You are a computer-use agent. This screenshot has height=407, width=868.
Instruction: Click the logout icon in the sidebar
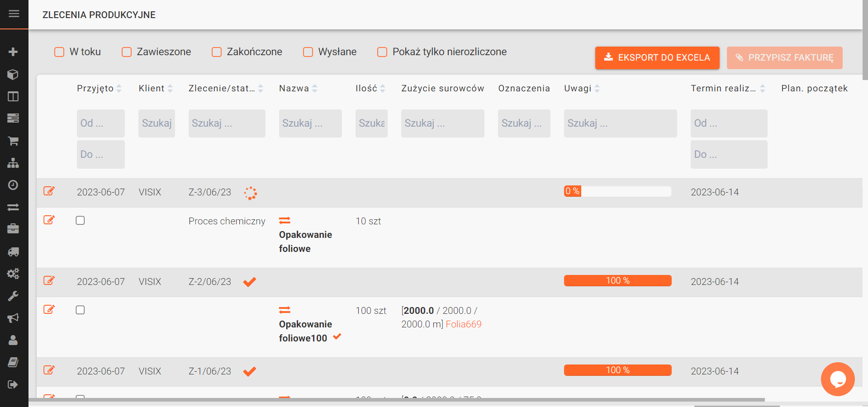13,384
